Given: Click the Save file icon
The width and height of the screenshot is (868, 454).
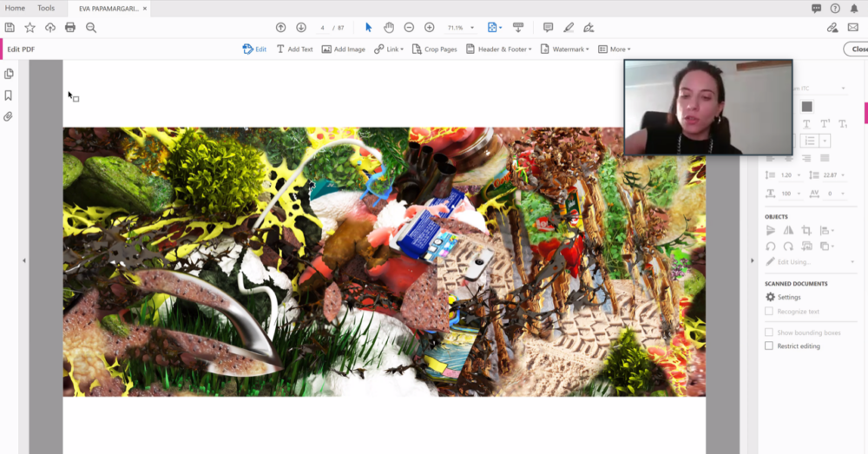Looking at the screenshot, I should tap(10, 28).
